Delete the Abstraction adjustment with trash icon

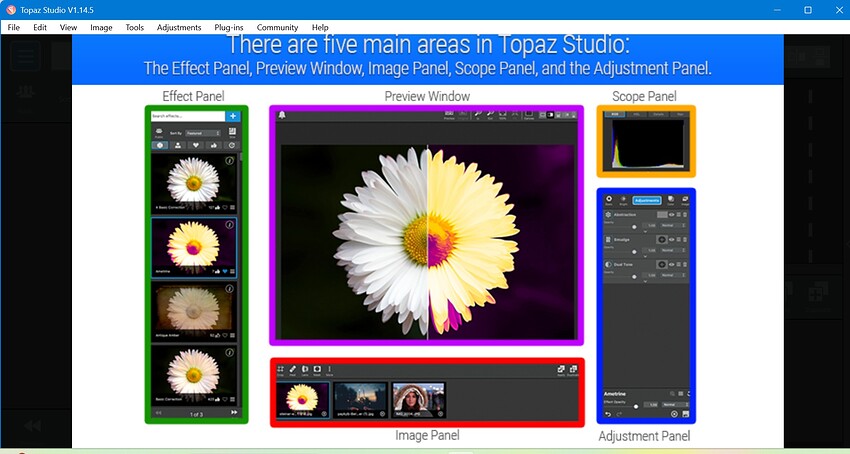(685, 215)
